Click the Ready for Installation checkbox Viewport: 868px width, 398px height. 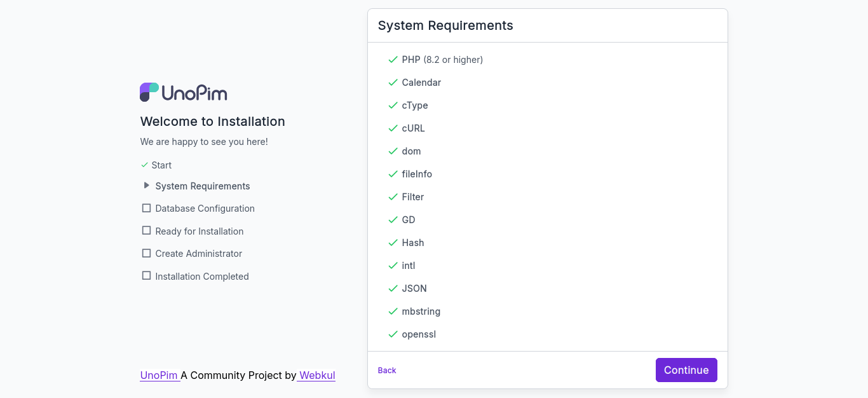[146, 231]
